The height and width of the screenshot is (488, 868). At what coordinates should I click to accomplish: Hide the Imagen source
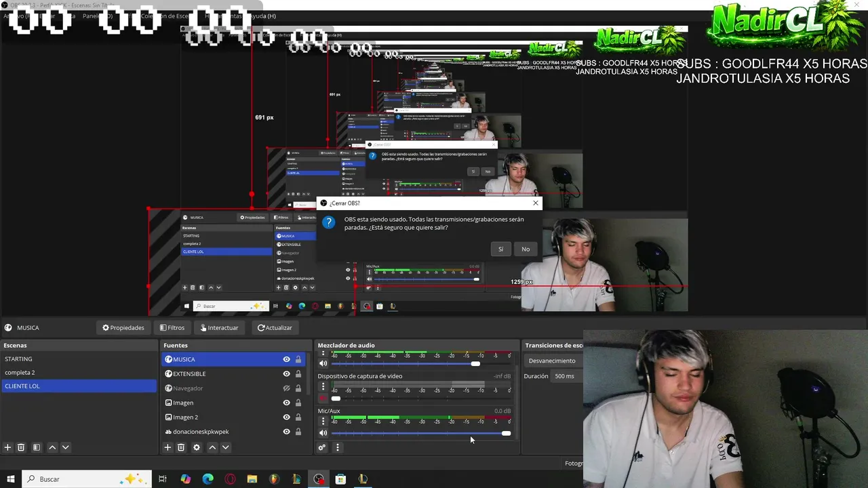[x=286, y=403]
